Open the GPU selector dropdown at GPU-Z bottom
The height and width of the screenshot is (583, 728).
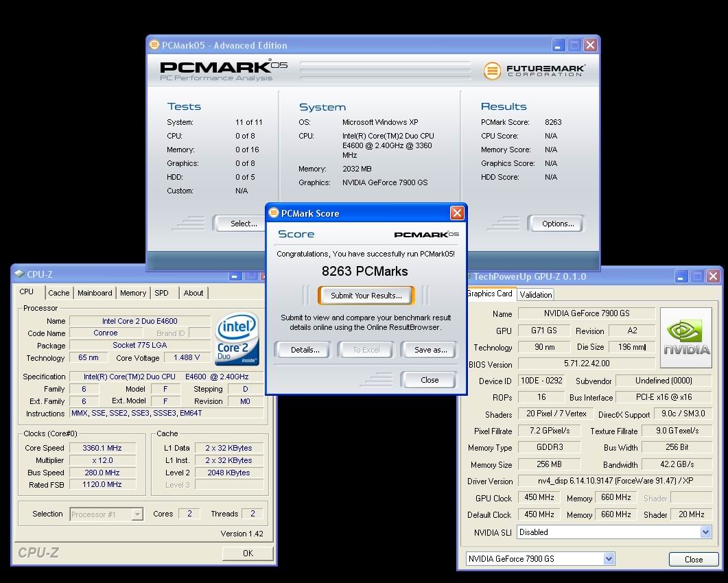609,559
